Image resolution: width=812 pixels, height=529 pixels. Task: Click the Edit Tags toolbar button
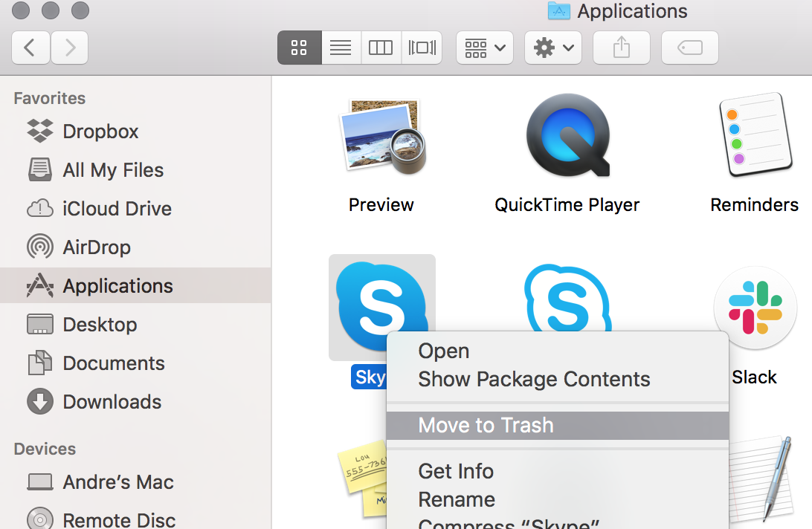(690, 48)
